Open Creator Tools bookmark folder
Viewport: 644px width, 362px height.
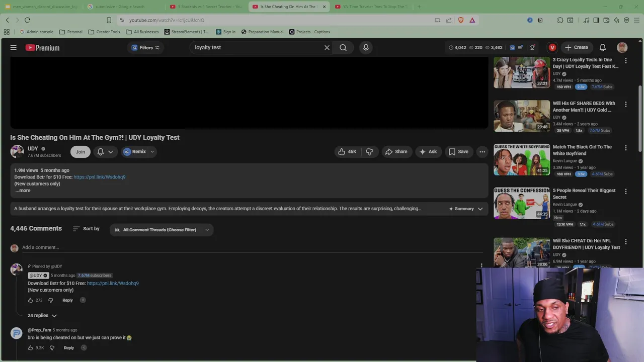[104, 32]
